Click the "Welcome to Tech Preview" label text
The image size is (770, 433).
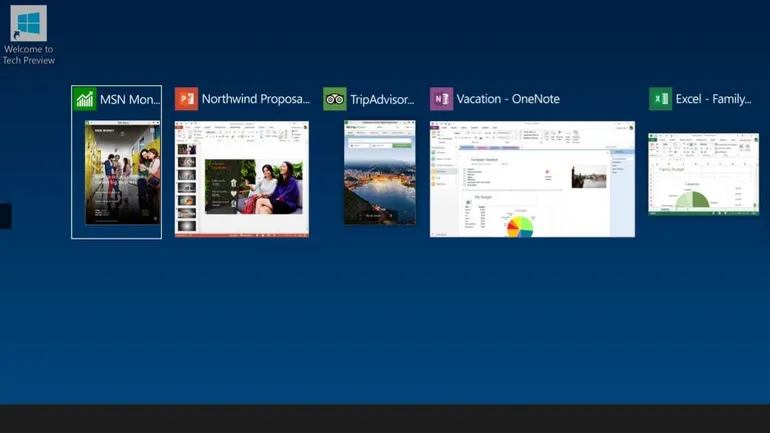[28, 55]
